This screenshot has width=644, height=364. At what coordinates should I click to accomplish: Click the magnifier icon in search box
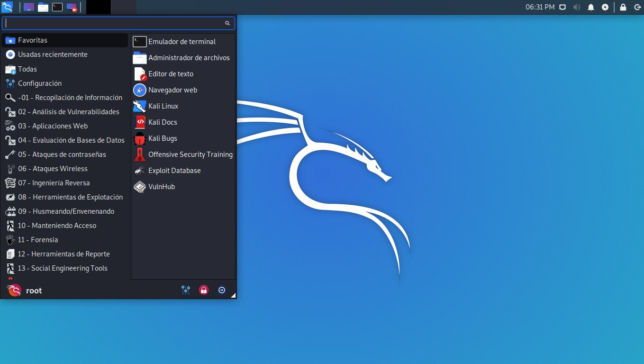coord(227,23)
